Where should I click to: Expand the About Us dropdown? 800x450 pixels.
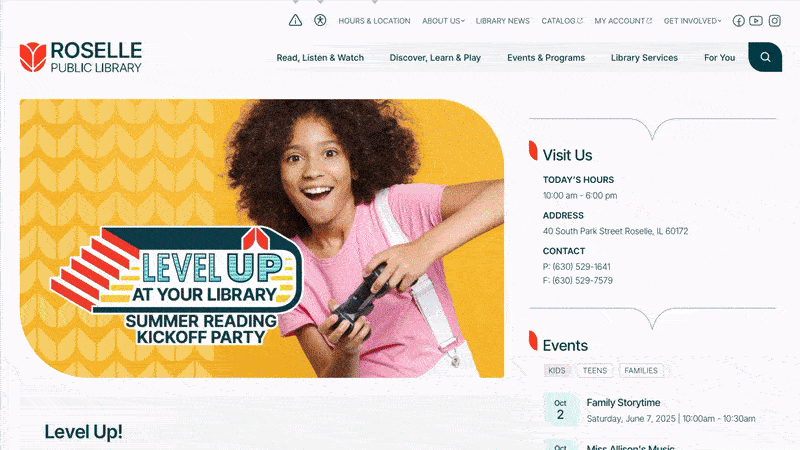pos(443,21)
